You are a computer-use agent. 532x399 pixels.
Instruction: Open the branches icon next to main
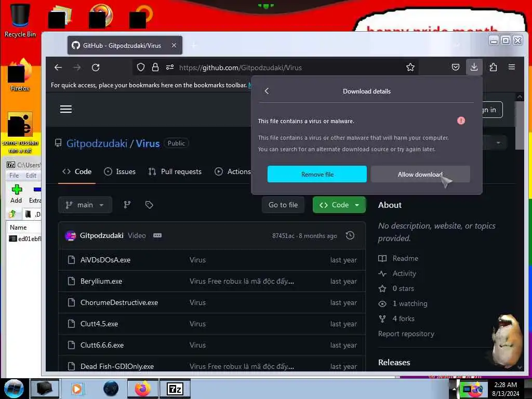tap(127, 205)
